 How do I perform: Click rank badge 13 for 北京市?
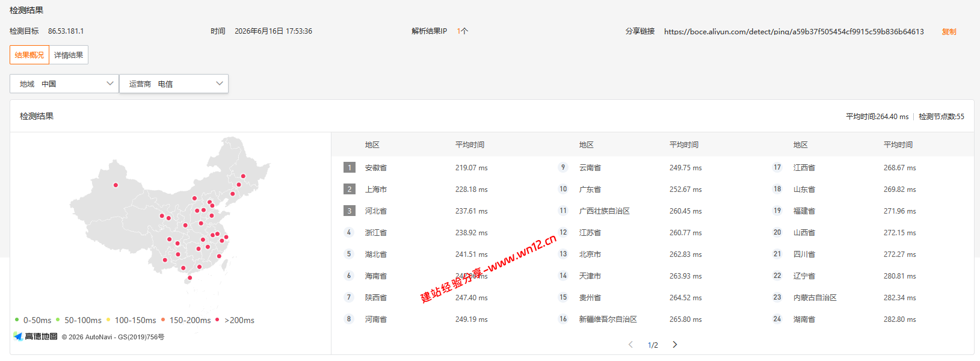(x=563, y=254)
